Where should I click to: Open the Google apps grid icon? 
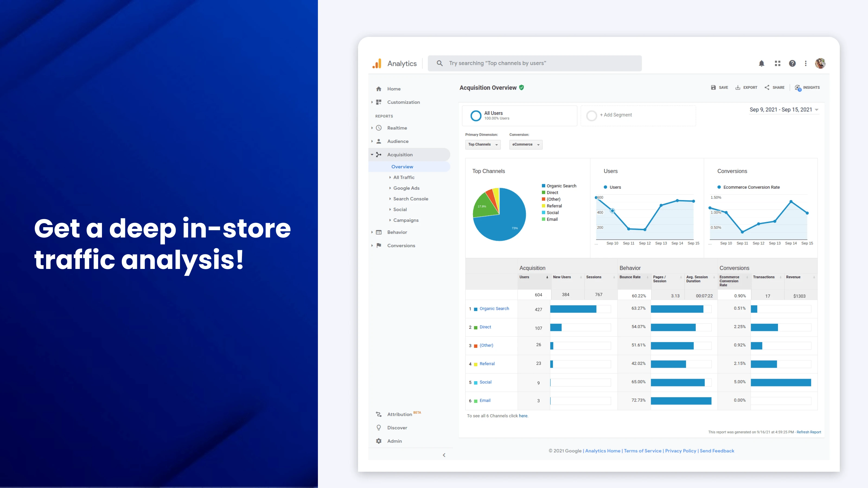coord(777,63)
